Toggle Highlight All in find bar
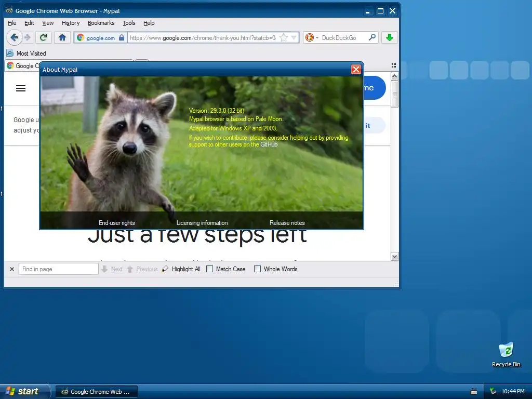 pos(181,269)
